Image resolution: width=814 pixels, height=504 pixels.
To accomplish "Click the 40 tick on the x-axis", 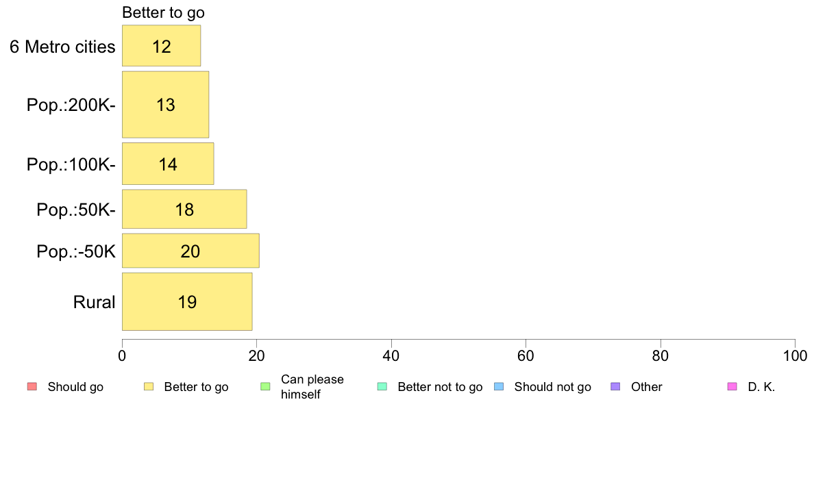I will click(391, 355).
